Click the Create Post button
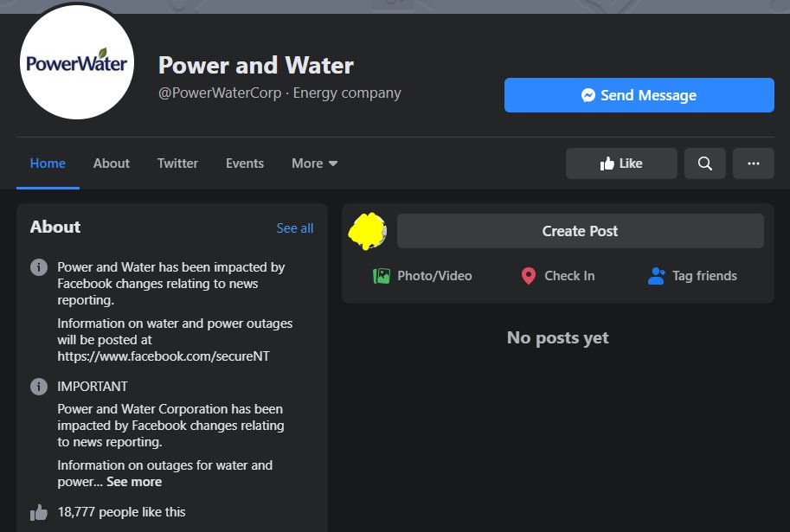The width and height of the screenshot is (790, 532). 580,231
